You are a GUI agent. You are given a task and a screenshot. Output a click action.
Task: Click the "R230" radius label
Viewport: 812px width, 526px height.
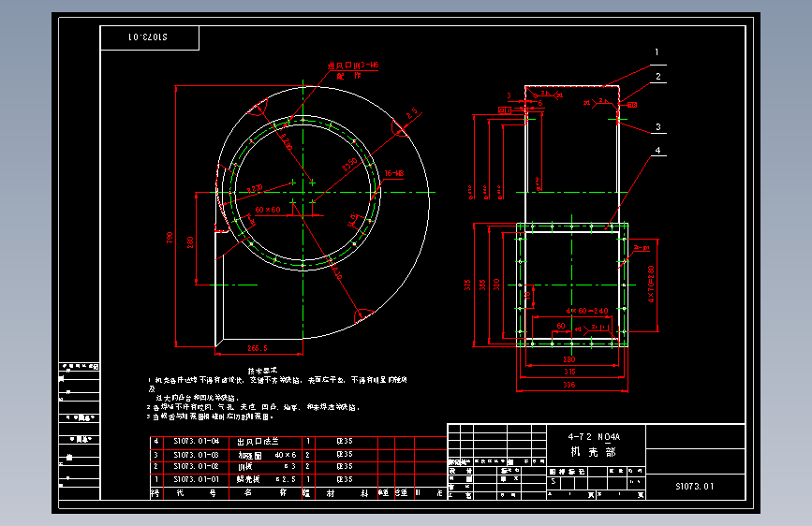click(x=255, y=189)
